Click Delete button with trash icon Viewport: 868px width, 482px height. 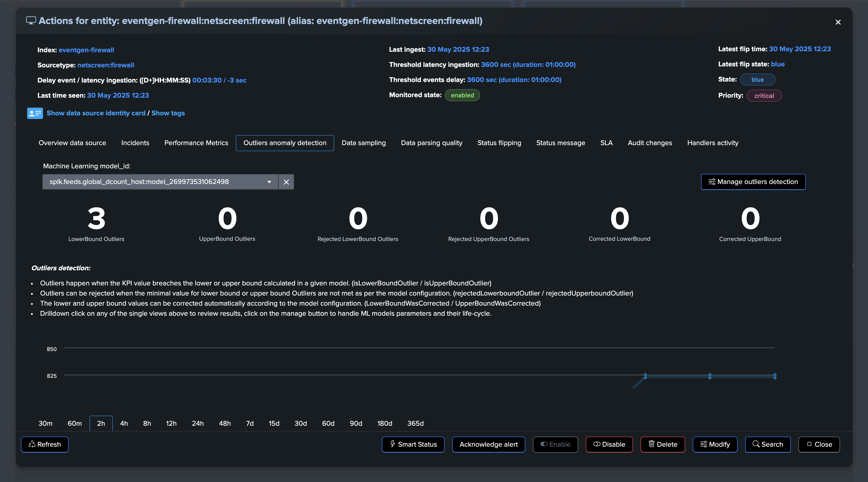tap(662, 445)
